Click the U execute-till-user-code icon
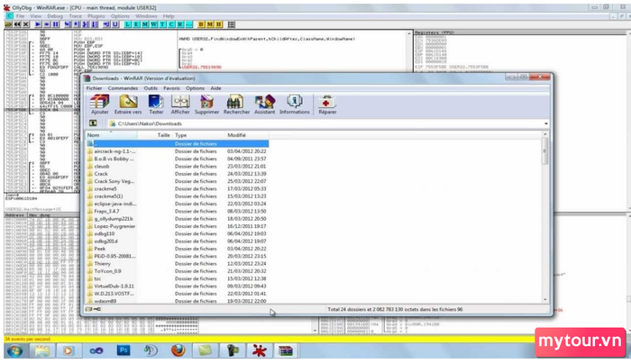 click(115, 24)
